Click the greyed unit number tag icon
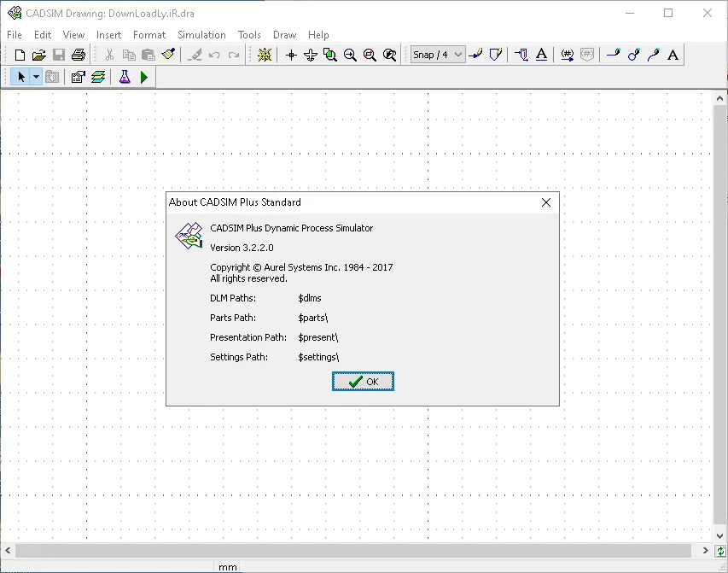The width and height of the screenshot is (728, 573). (x=587, y=55)
